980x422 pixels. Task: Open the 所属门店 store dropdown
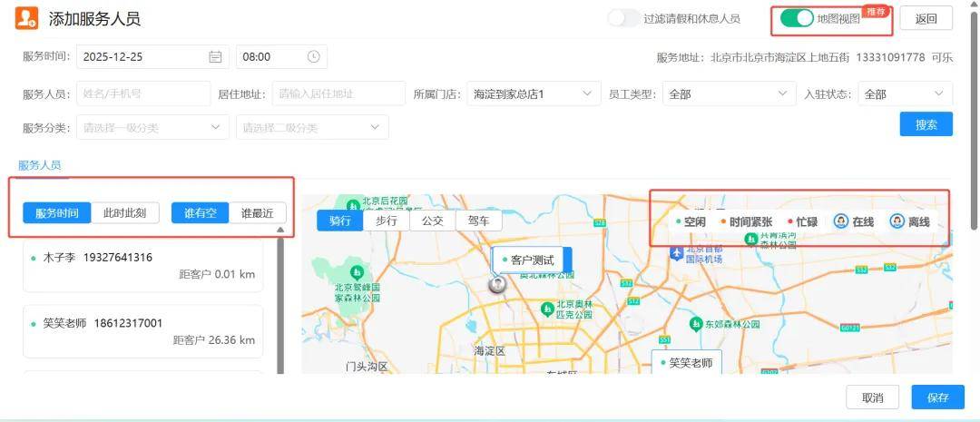tap(533, 93)
